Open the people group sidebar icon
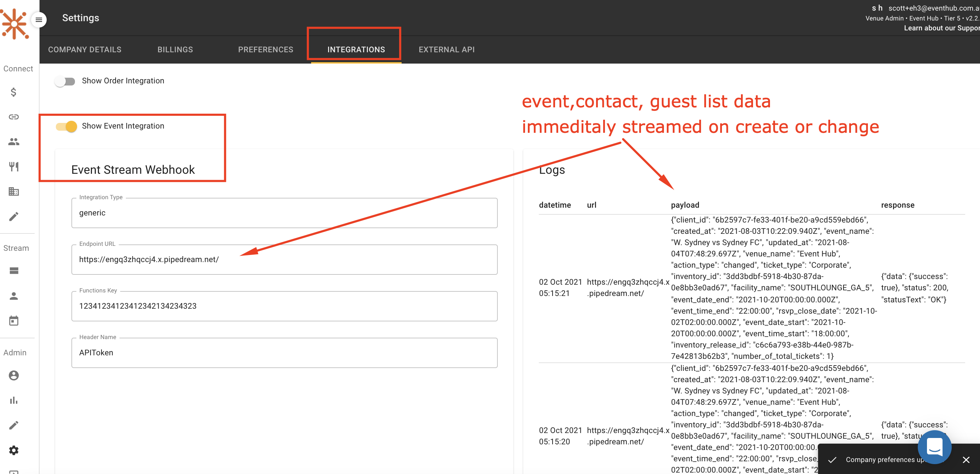 tap(14, 142)
